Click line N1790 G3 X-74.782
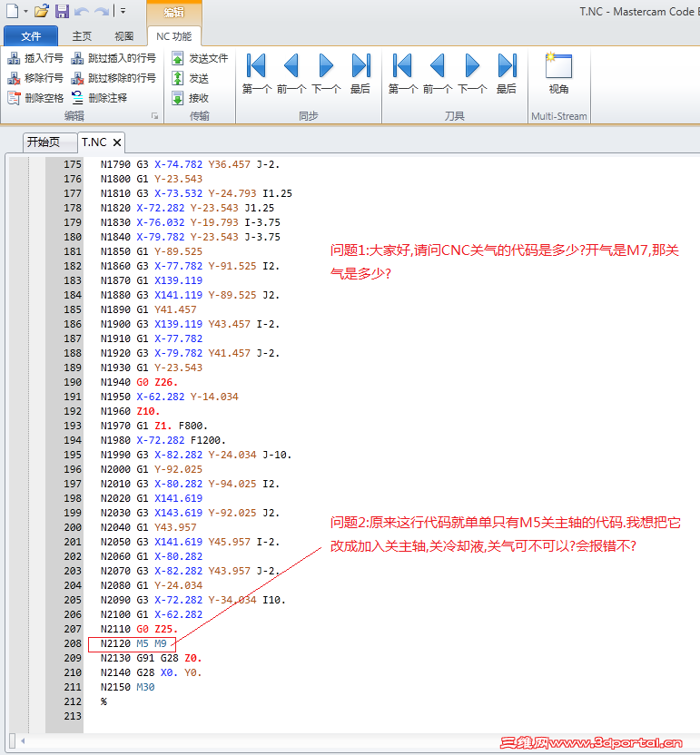 tap(191, 164)
